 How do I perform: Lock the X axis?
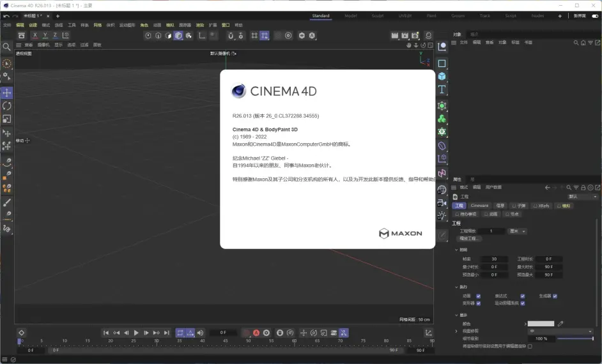[x=35, y=35]
